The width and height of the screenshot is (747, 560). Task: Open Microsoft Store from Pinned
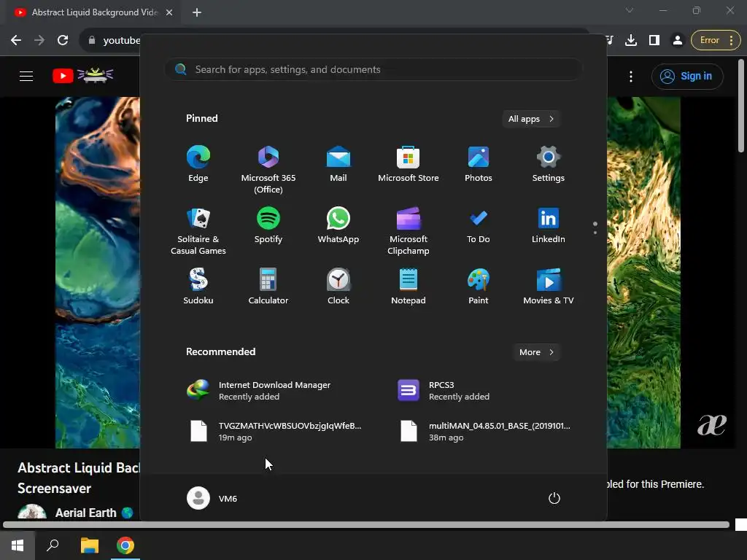(409, 164)
